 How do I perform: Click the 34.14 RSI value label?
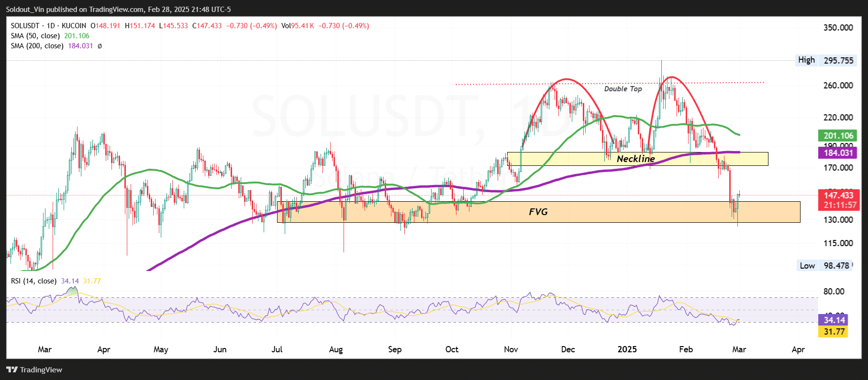coord(834,320)
